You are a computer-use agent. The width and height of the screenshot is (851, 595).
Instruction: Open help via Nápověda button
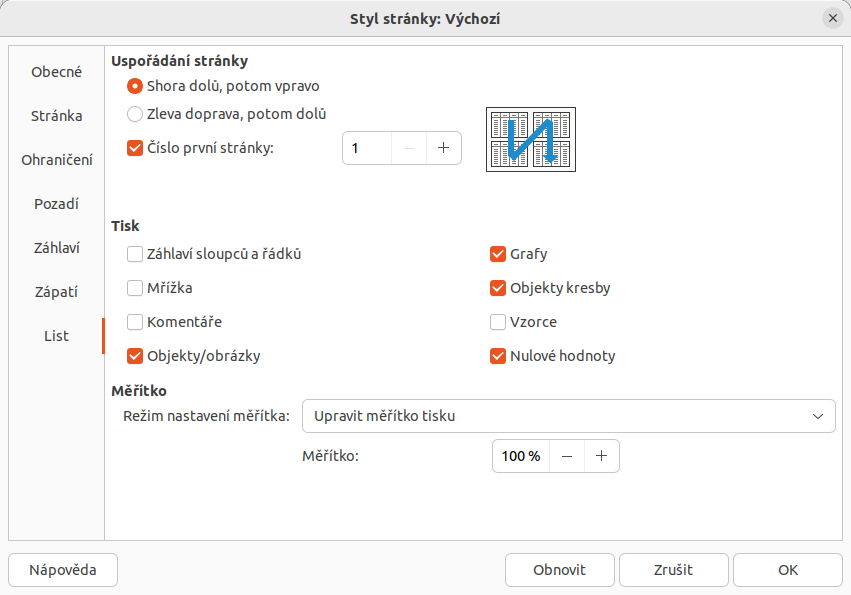(63, 569)
